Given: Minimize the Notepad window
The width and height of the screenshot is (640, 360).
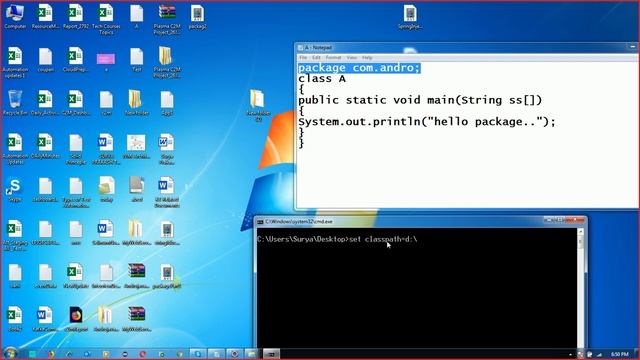Looking at the screenshot, I should [x=633, y=47].
